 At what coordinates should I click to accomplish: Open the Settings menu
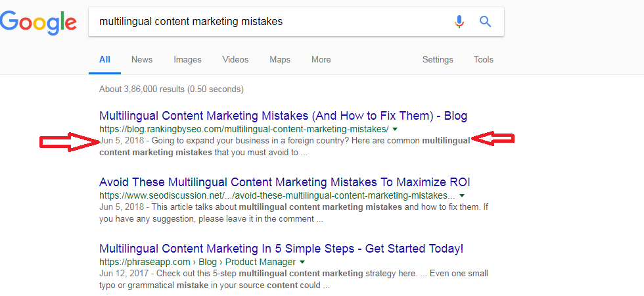pos(438,60)
